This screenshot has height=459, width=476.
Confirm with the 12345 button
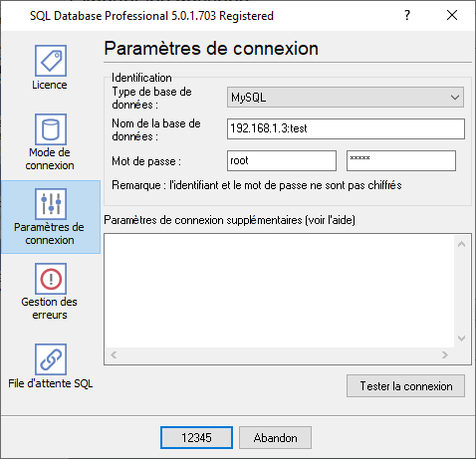[196, 438]
